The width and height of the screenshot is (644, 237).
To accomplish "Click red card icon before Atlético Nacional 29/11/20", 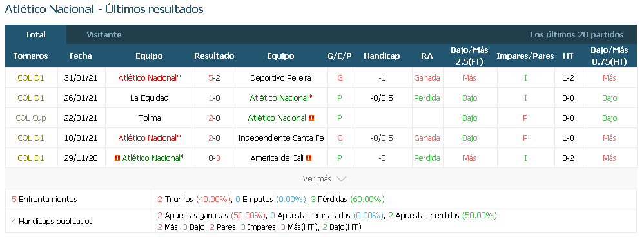I will (117, 158).
